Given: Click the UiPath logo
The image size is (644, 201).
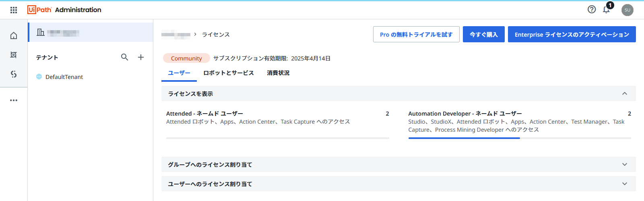Looking at the screenshot, I should 39,10.
